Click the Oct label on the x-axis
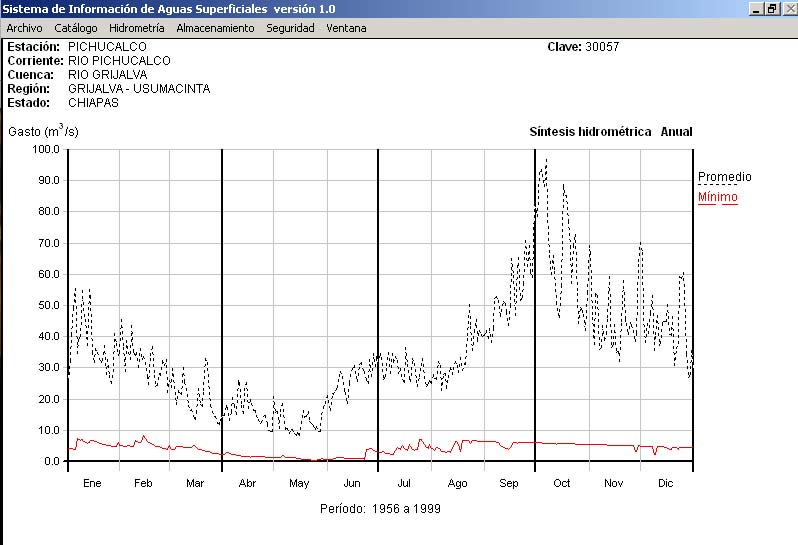The height and width of the screenshot is (545, 798). click(x=562, y=483)
